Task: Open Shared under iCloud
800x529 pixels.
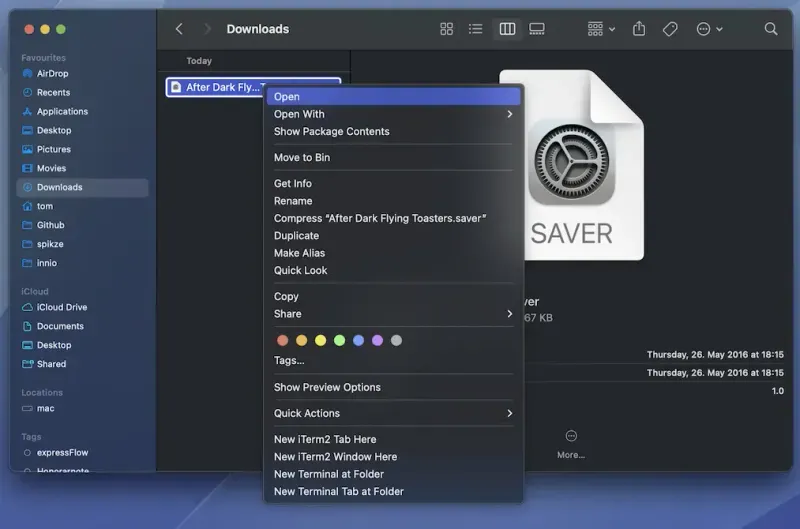Action: 83,364
